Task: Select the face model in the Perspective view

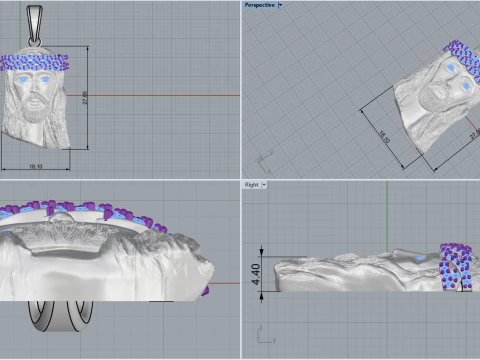Action: (x=437, y=100)
